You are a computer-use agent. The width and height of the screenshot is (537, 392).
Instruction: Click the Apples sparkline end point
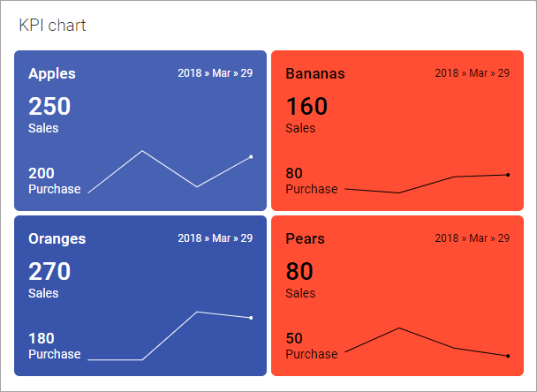click(x=251, y=157)
